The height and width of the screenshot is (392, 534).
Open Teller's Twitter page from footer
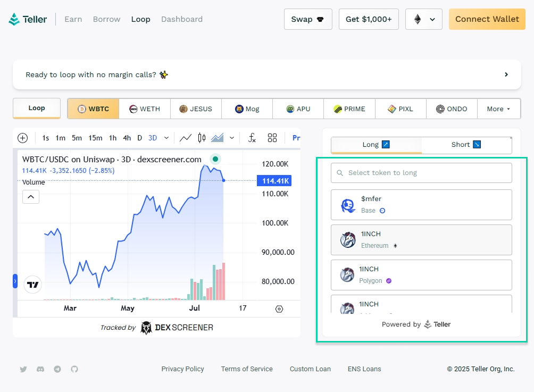(23, 369)
